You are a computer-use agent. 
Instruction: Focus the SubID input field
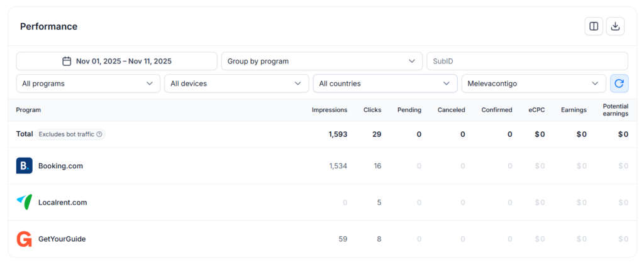point(527,62)
